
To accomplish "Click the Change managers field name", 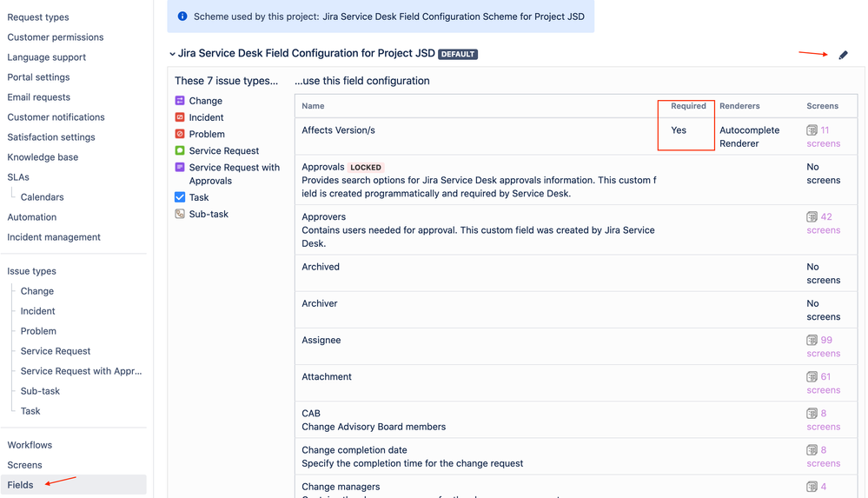I will coord(341,487).
